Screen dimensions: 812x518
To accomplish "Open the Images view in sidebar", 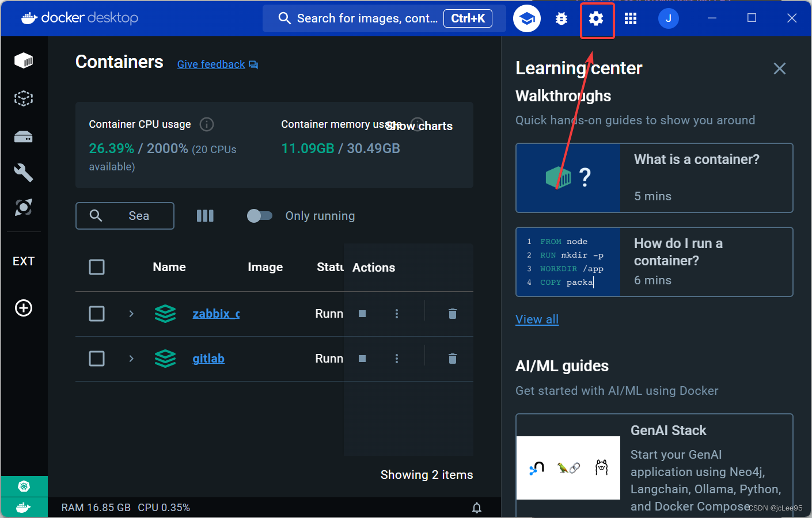I will coord(24,98).
